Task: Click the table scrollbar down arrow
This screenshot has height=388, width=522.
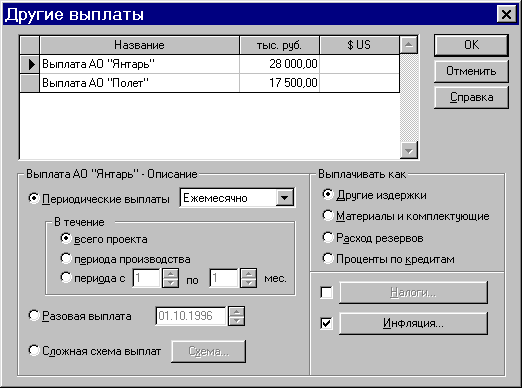Action: 409,150
